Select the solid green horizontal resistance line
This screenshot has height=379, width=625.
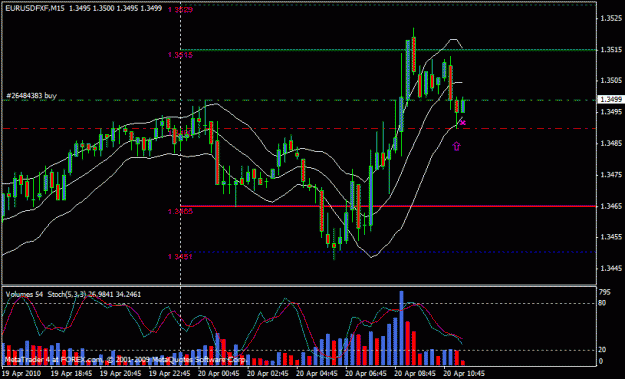pos(389,50)
